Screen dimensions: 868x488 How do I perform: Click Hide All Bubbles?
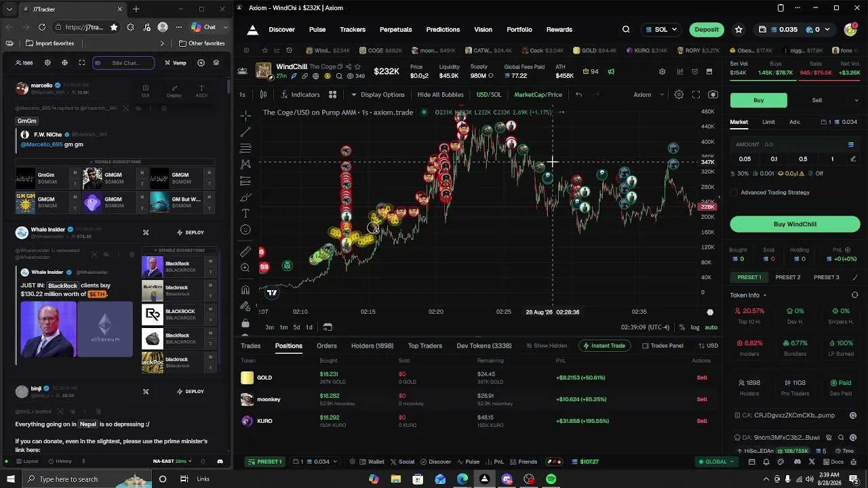click(x=441, y=95)
